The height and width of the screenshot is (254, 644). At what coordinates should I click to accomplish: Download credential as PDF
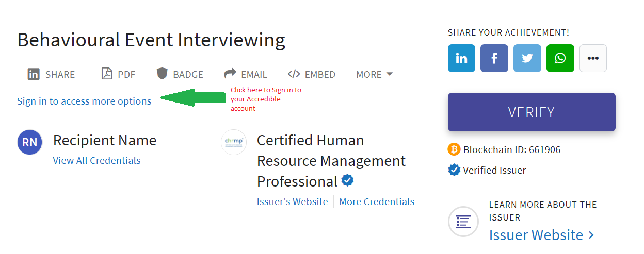point(118,74)
